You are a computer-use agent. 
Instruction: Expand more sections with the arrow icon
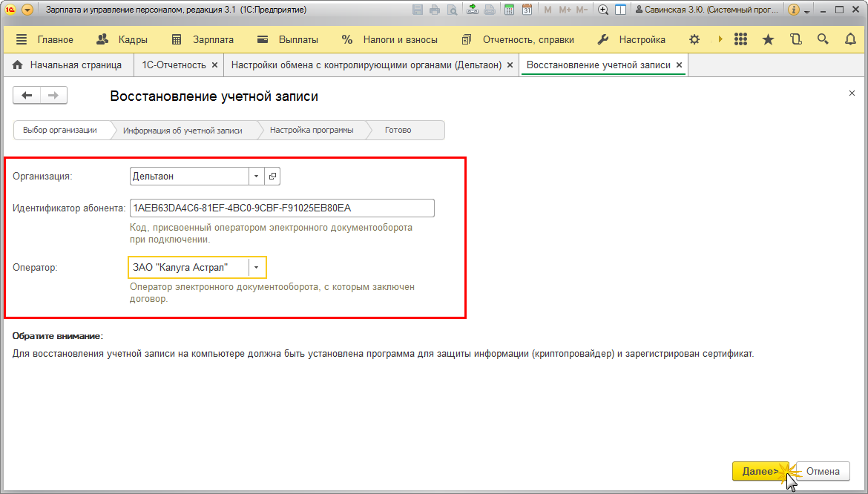coord(720,39)
